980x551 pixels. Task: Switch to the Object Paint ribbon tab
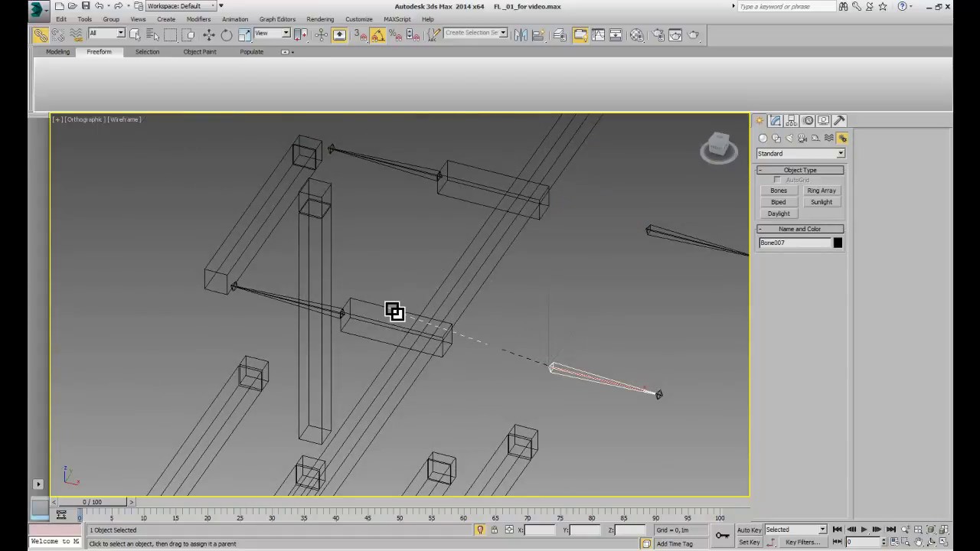[200, 52]
